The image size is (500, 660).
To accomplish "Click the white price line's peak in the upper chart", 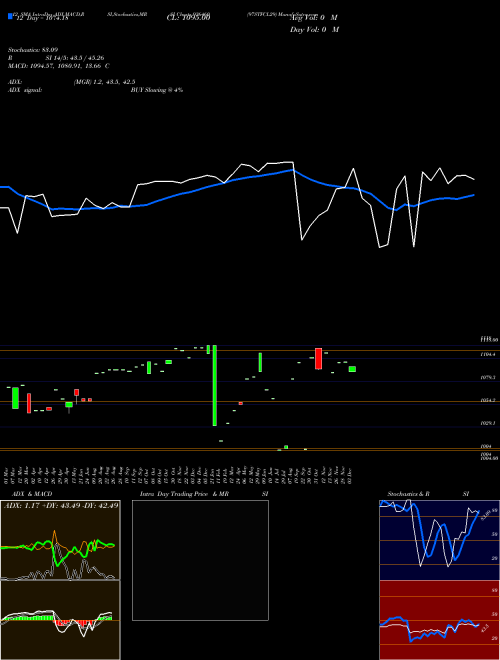I will [288, 162].
